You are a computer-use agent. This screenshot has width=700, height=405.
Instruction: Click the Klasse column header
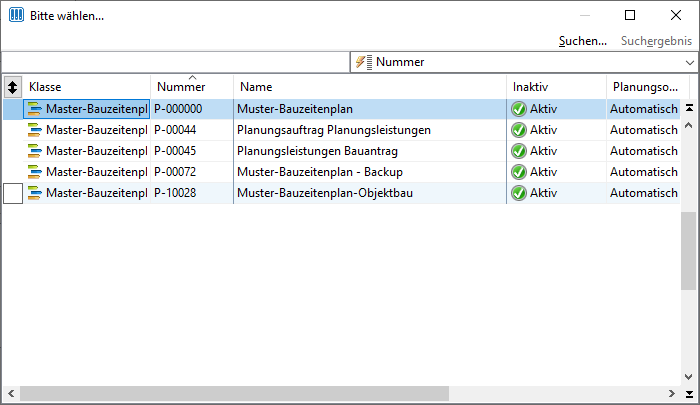86,87
